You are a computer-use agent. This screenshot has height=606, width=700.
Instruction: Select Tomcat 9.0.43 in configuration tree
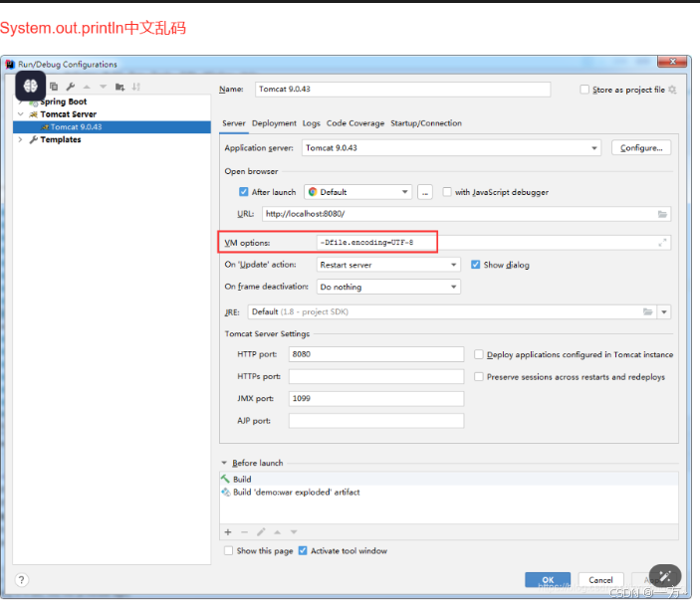113,127
